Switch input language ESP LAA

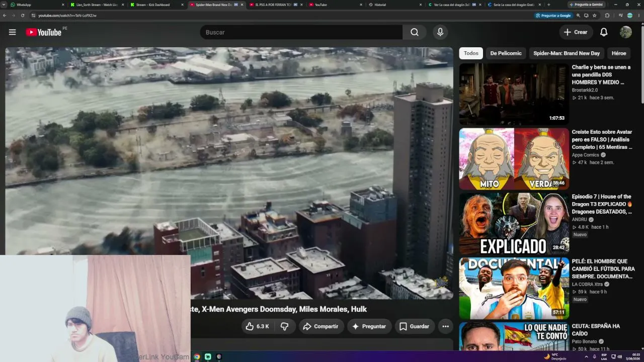pyautogui.click(x=604, y=356)
